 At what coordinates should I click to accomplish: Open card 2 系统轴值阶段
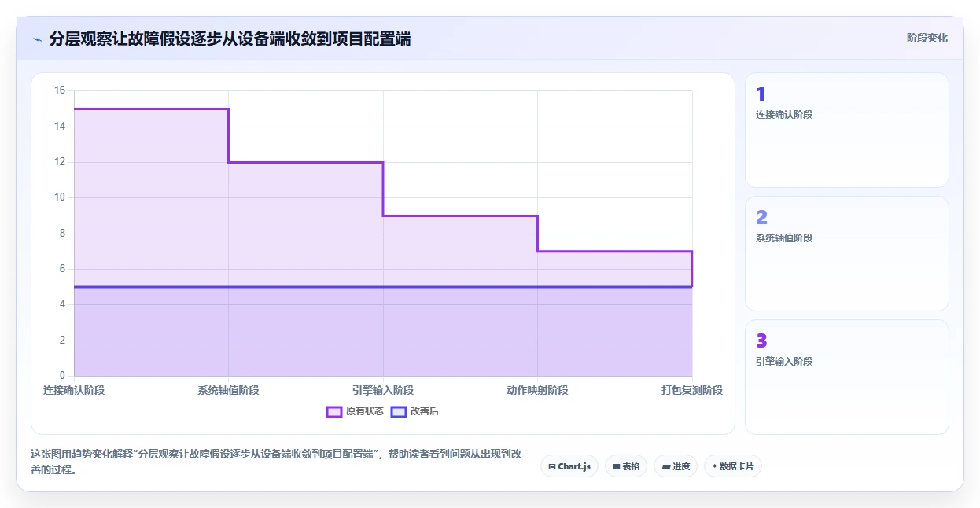click(846, 253)
